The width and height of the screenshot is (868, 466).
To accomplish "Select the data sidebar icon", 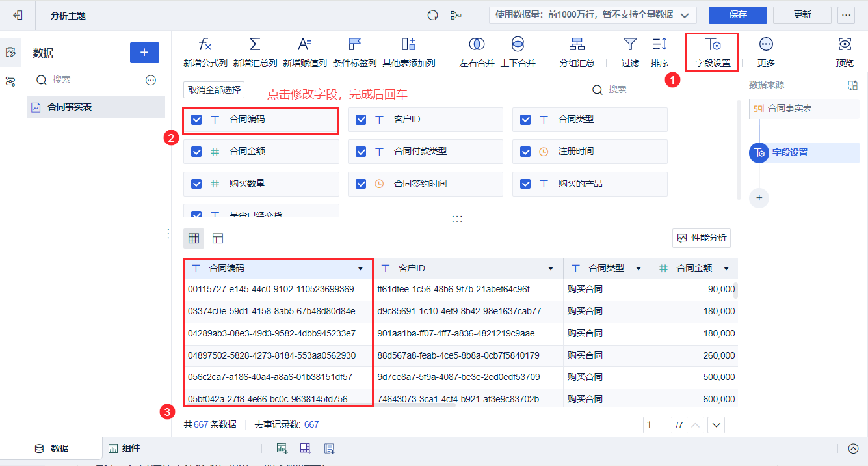I will tap(10, 53).
